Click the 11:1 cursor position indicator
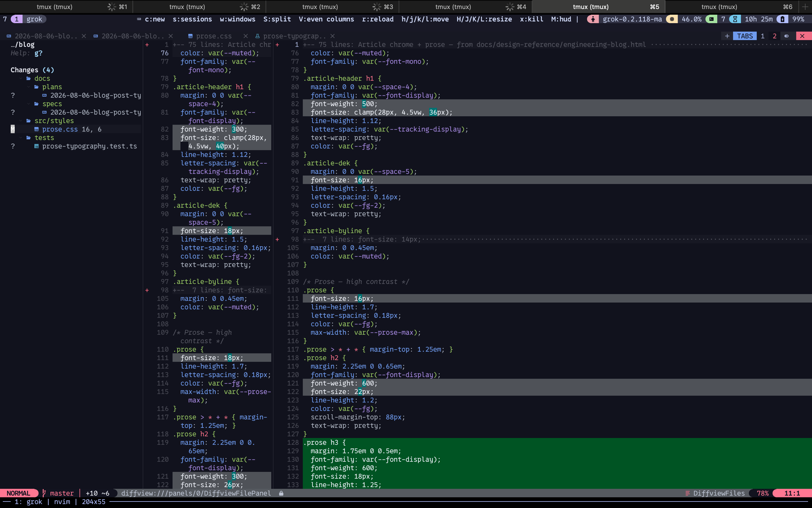Screen dimensions: 812x508 [x=792, y=493]
